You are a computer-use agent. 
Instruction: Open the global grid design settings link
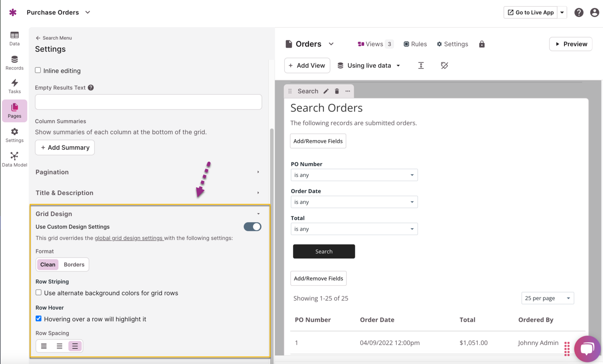[x=129, y=238]
